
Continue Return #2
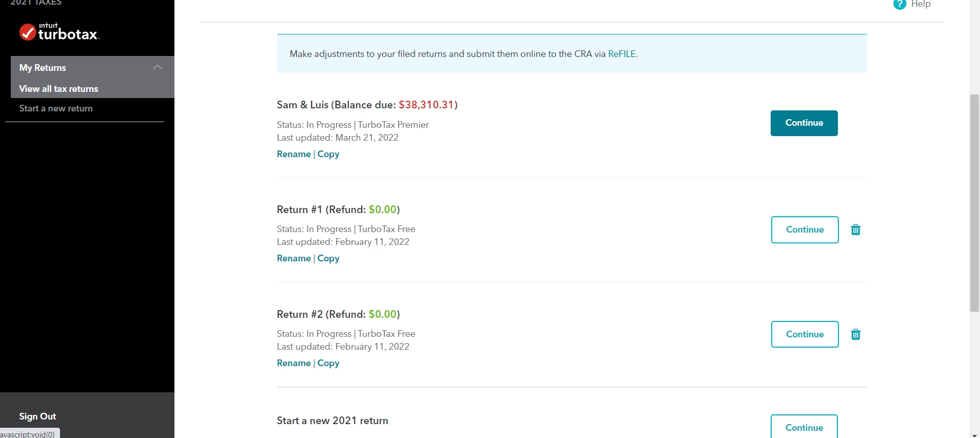click(x=805, y=334)
